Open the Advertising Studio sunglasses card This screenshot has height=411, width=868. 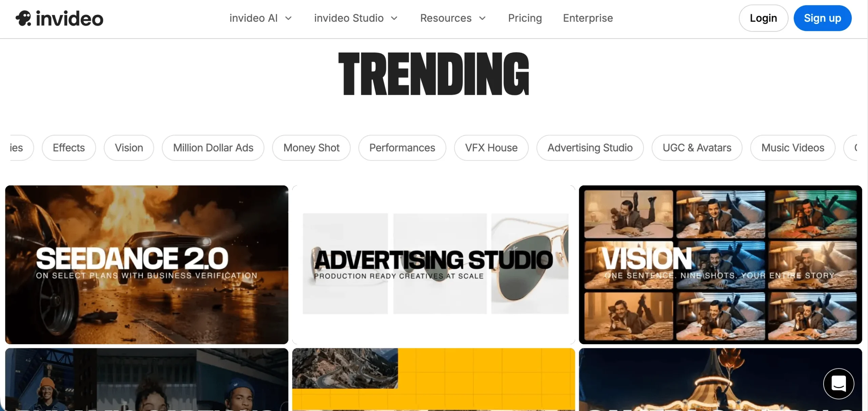[433, 264]
